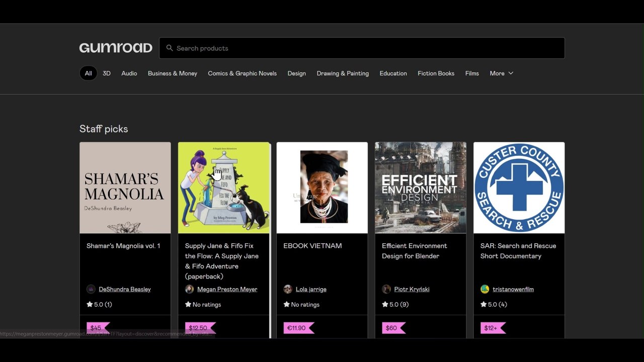Click the star icon on EBOOK VIETNAM card
Viewport: 644px width, 362px height.
click(x=287, y=304)
